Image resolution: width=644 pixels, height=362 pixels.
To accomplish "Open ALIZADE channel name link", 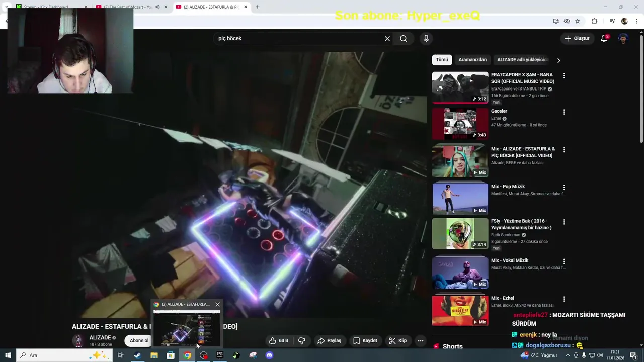I will pyautogui.click(x=100, y=338).
